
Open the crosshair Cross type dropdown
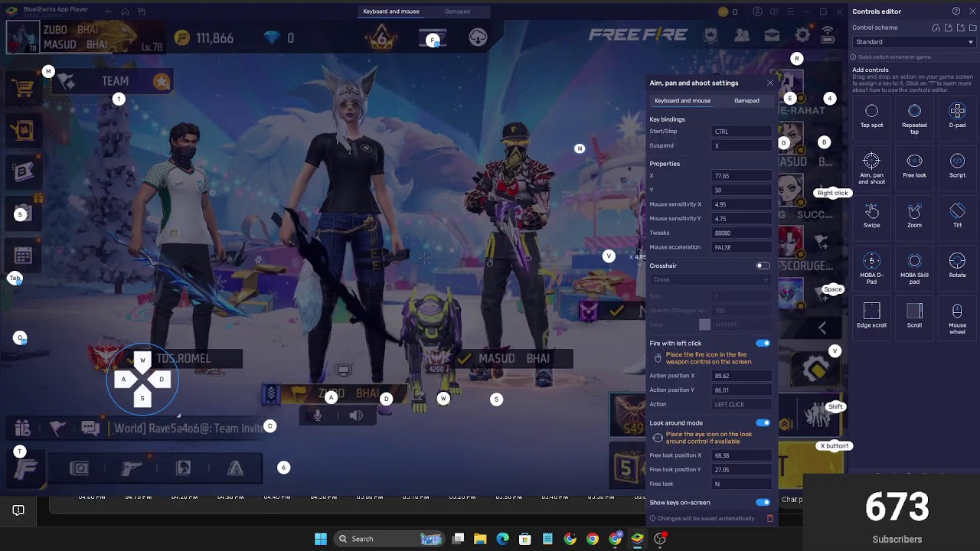710,279
